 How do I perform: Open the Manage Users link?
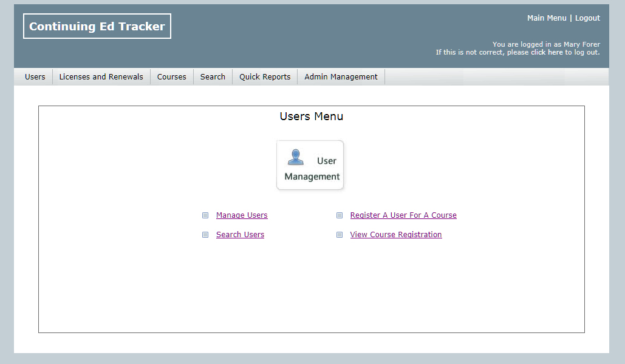[x=242, y=215]
